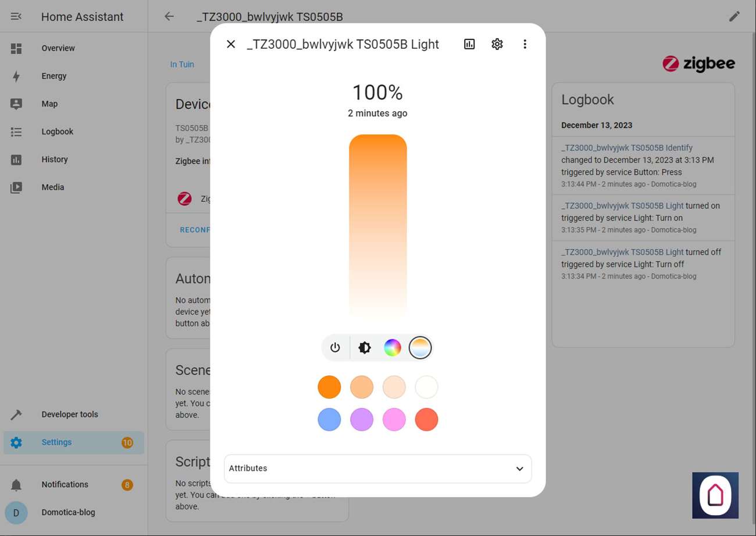Open Energy in the sidebar
Screen dimensions: 756x536
tap(74, 76)
